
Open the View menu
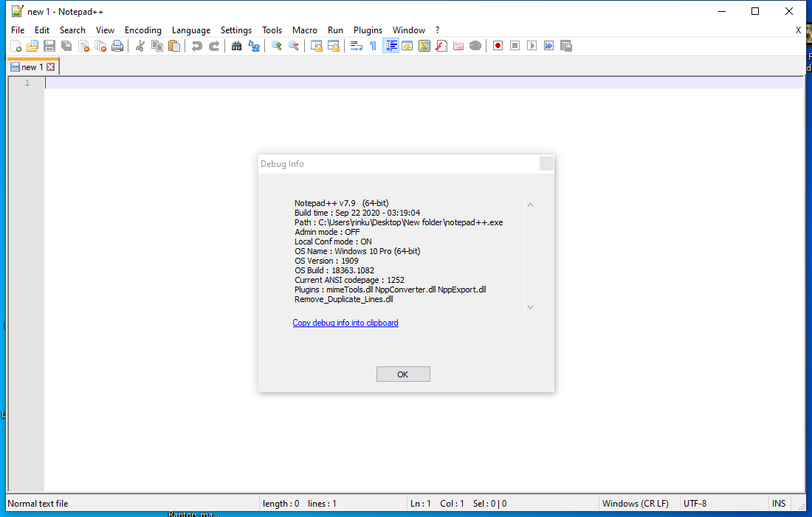coord(105,30)
